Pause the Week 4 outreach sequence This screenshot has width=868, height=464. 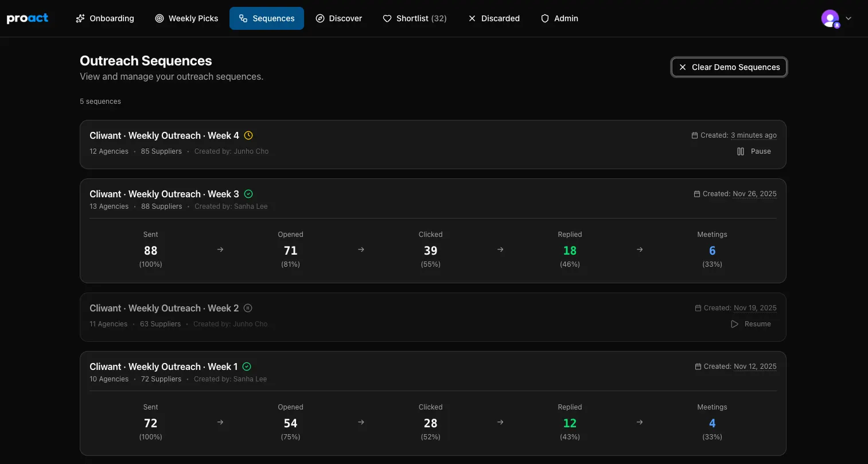coord(754,151)
